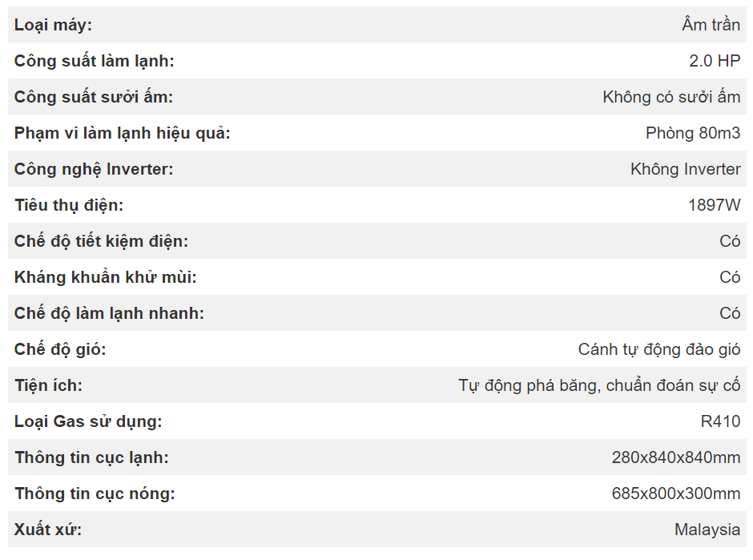
Task: Click the 'Chế độ làm lạnh nhanh:' label
Action: tap(109, 313)
